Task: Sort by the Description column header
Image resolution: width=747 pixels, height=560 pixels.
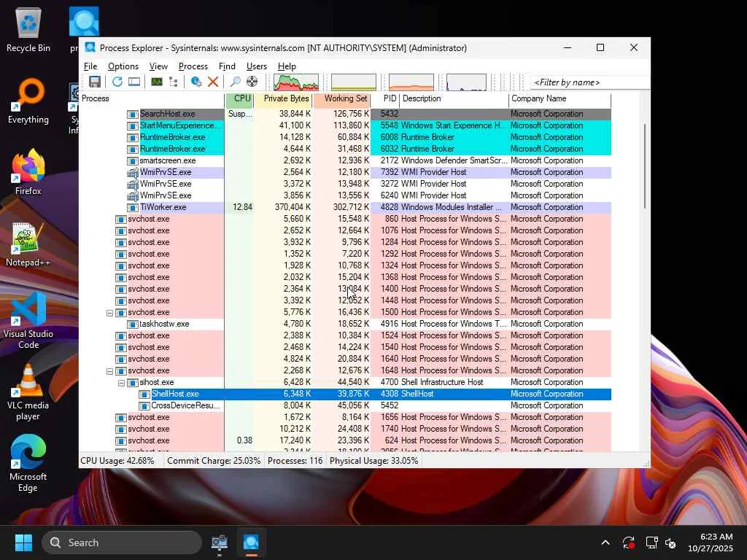Action: tap(454, 98)
